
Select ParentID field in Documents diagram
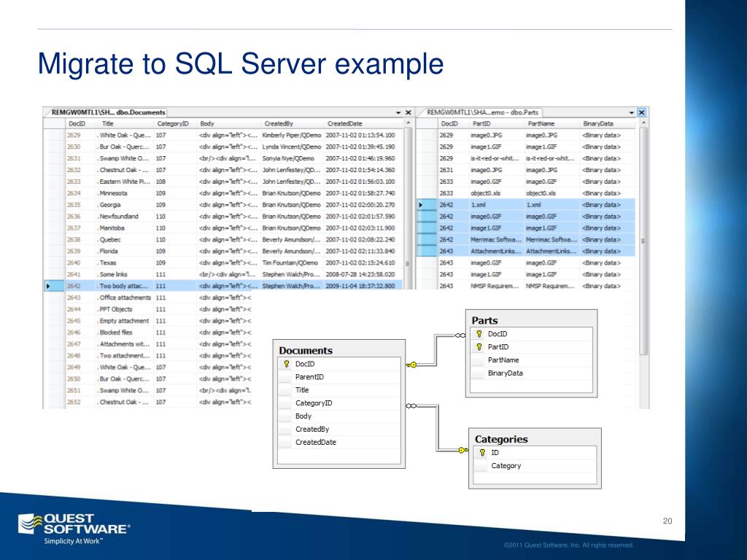pyautogui.click(x=339, y=377)
